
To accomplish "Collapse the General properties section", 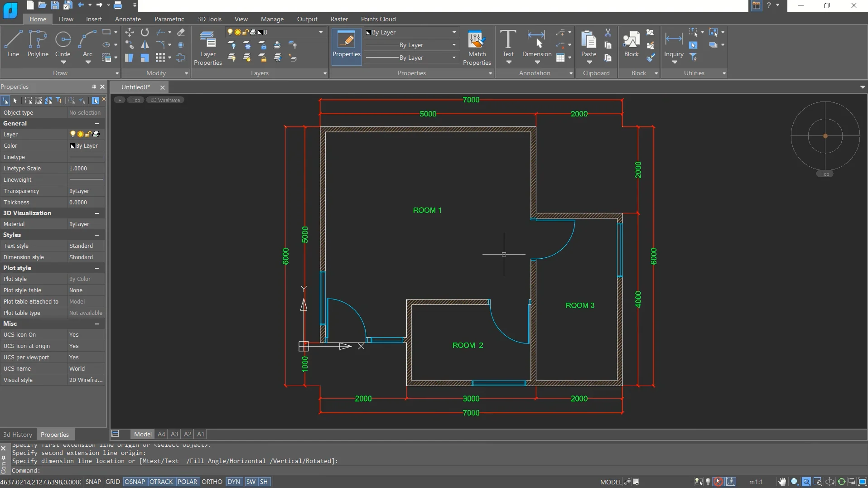I will [x=96, y=124].
